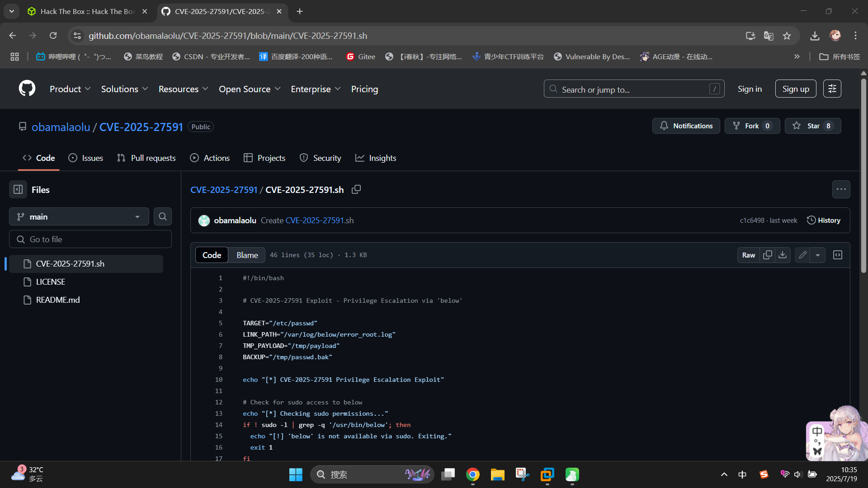Expand the Product navigation menu
Viewport: 868px width, 488px height.
[70, 89]
